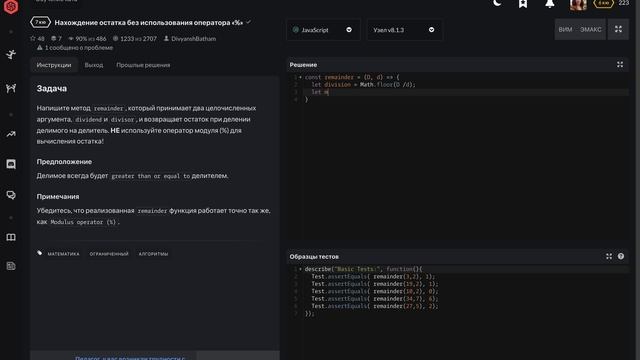Viewport: 640px width, 360px height.
Task: Open the Codewars home logo
Action: coord(11,7)
